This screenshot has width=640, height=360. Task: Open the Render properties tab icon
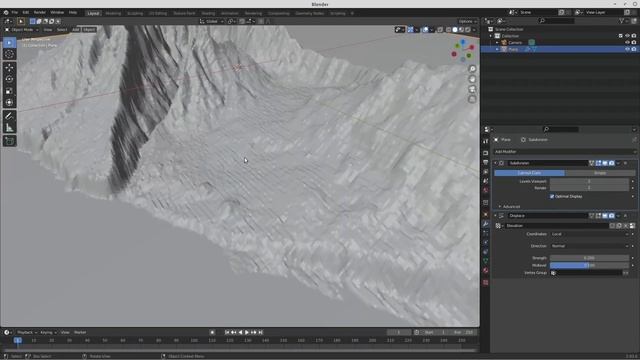click(485, 153)
